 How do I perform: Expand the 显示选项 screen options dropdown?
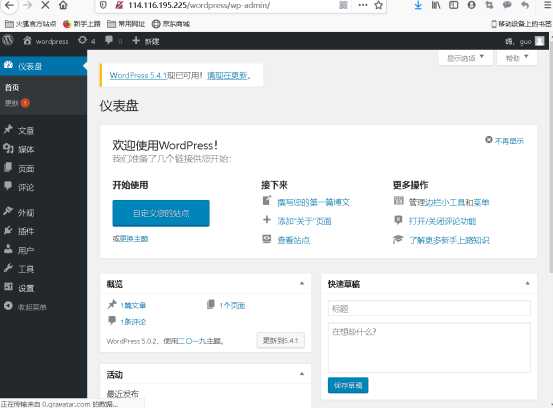coord(465,58)
